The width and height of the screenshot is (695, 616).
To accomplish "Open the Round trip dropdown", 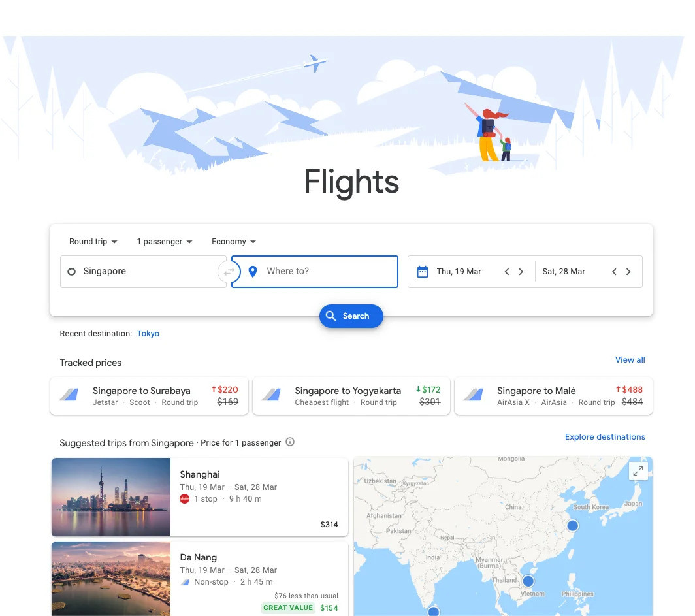I will tap(93, 242).
